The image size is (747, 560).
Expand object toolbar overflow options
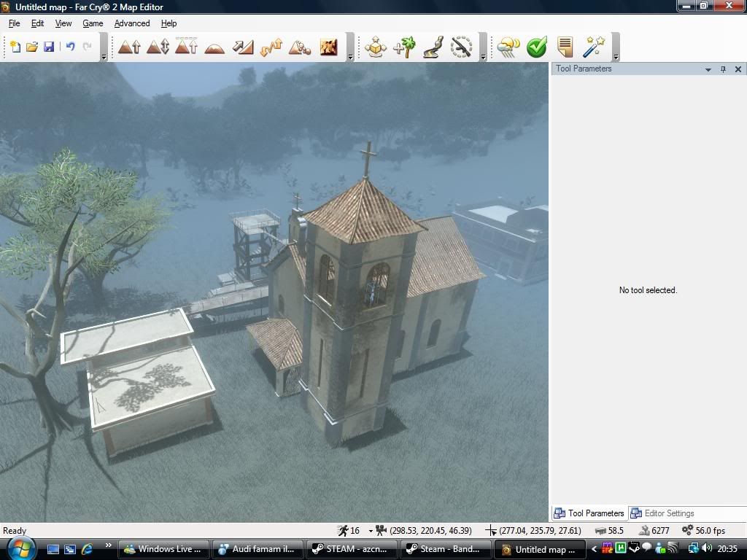click(483, 57)
